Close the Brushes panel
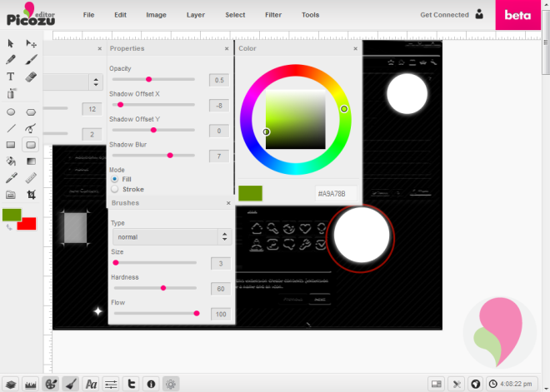Screen dimensions: 550x392 coord(227,203)
